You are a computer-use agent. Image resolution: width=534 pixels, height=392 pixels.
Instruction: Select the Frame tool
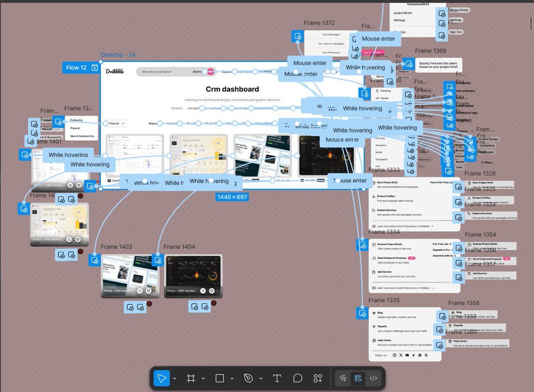coord(191,378)
